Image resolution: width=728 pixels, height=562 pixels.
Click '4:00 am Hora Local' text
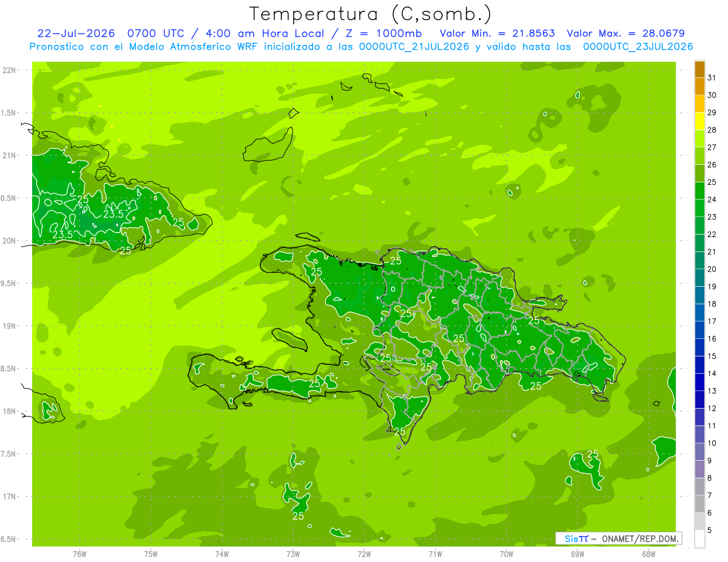pyautogui.click(x=265, y=33)
